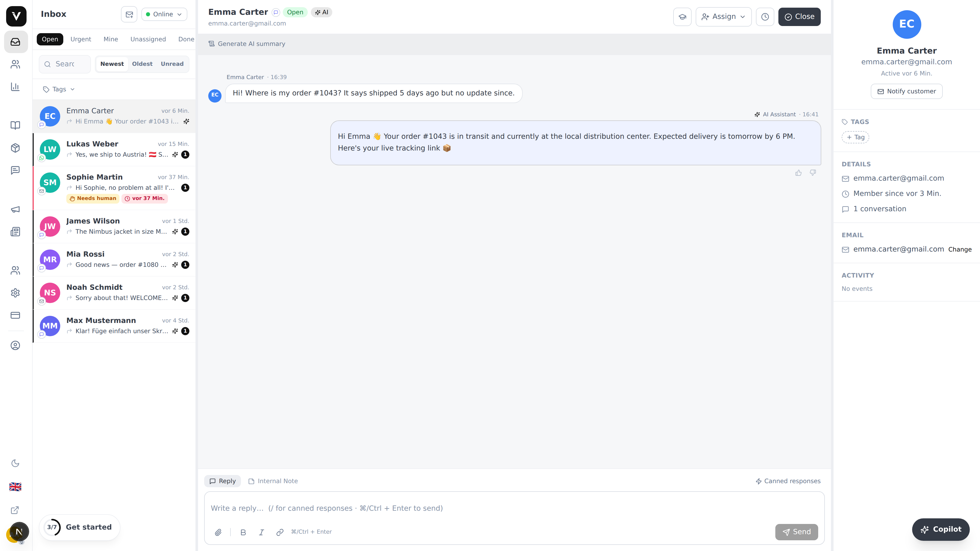Toggle dark mode moon icon
980x551 pixels.
click(16, 463)
